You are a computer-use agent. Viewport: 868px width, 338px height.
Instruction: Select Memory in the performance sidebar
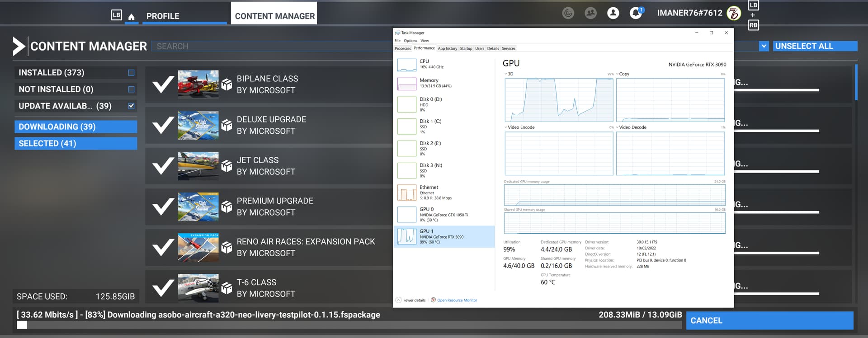(444, 83)
